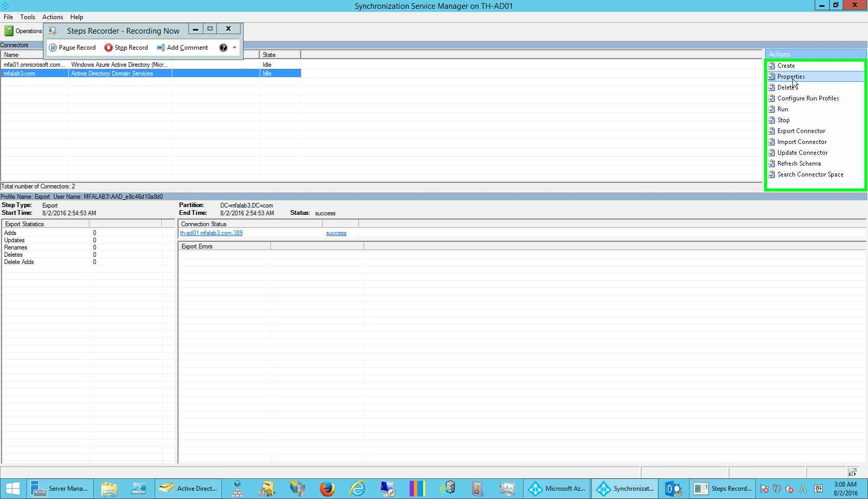Click Search Connector Space action
Image resolution: width=868 pixels, height=499 pixels.
pos(810,174)
